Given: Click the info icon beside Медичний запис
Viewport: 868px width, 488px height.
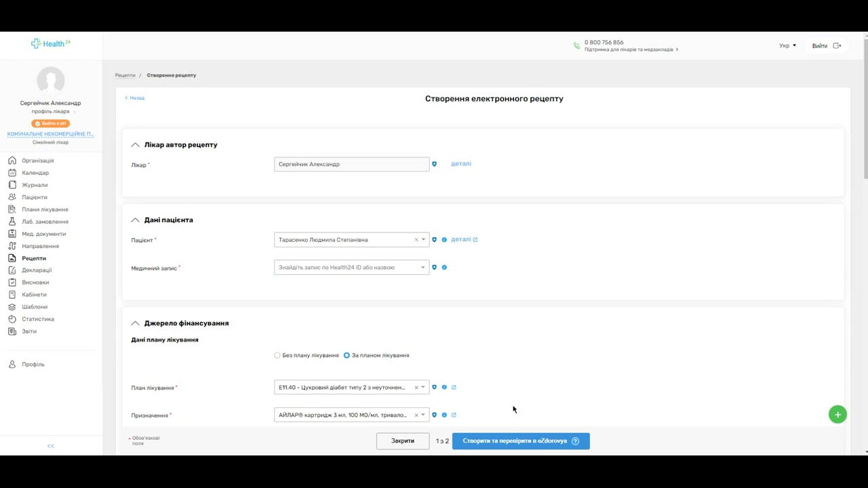Looking at the screenshot, I should (444, 267).
